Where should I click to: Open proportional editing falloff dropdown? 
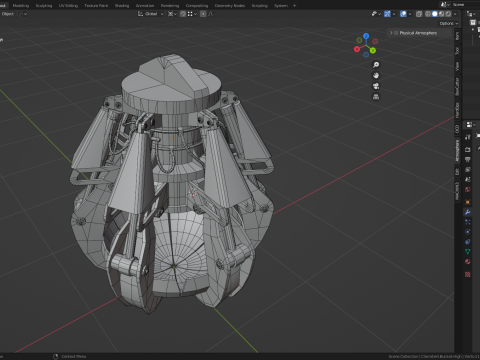[x=212, y=14]
